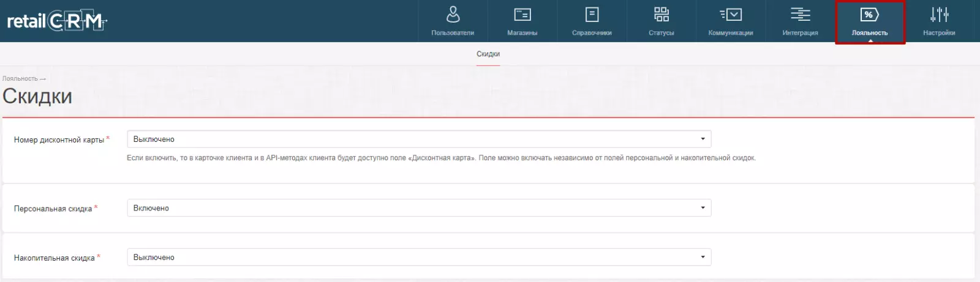Open the Статусы statuses icon
Image resolution: width=980 pixels, height=282 pixels.
(661, 15)
